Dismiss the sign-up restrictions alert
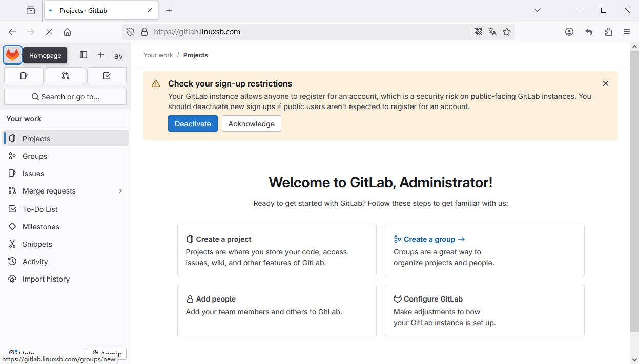 coord(605,83)
